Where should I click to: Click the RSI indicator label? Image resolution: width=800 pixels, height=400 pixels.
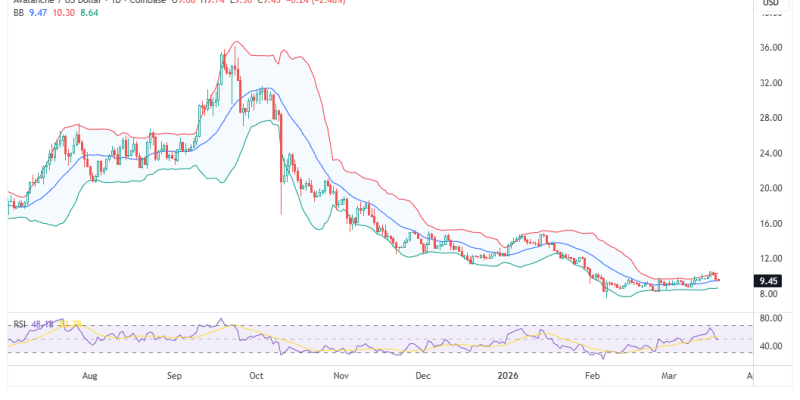[x=18, y=324]
